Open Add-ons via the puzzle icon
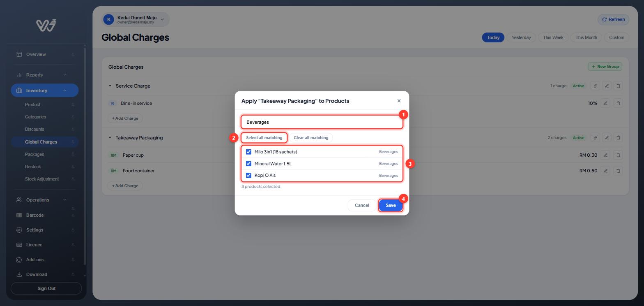644x306 pixels. pyautogui.click(x=19, y=260)
